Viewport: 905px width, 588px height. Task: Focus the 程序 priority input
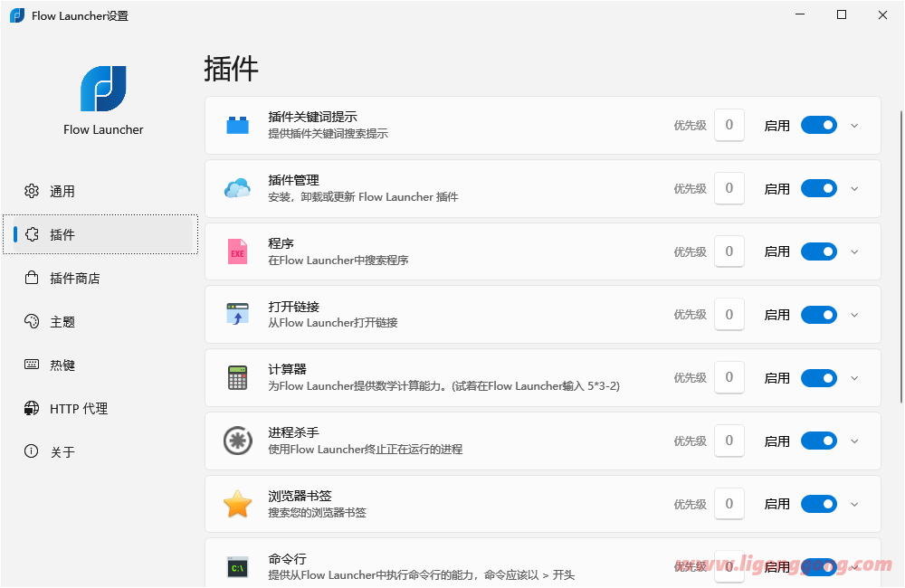click(729, 251)
